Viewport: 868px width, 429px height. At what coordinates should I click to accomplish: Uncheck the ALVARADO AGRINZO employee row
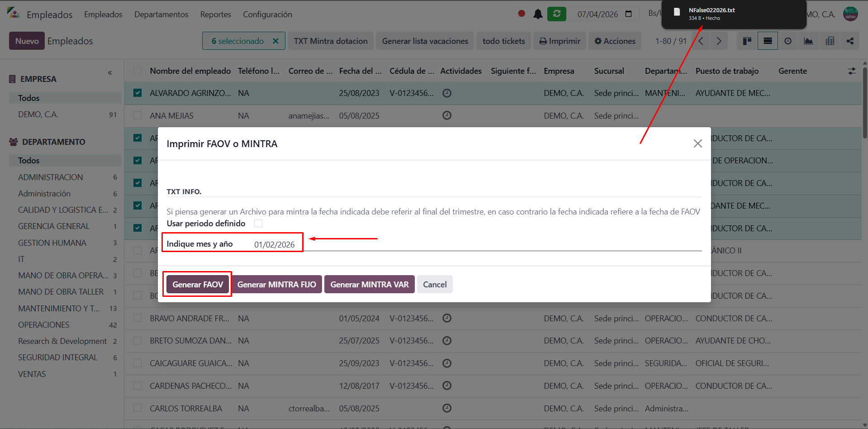138,93
